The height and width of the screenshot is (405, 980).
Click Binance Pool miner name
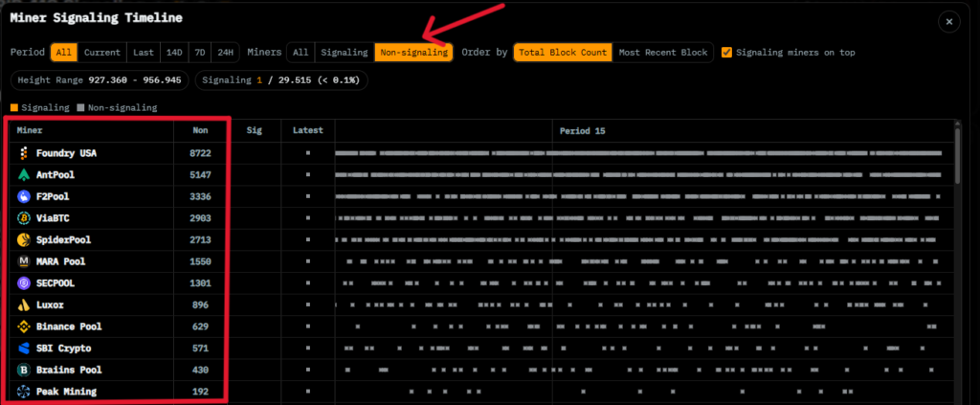tap(69, 326)
